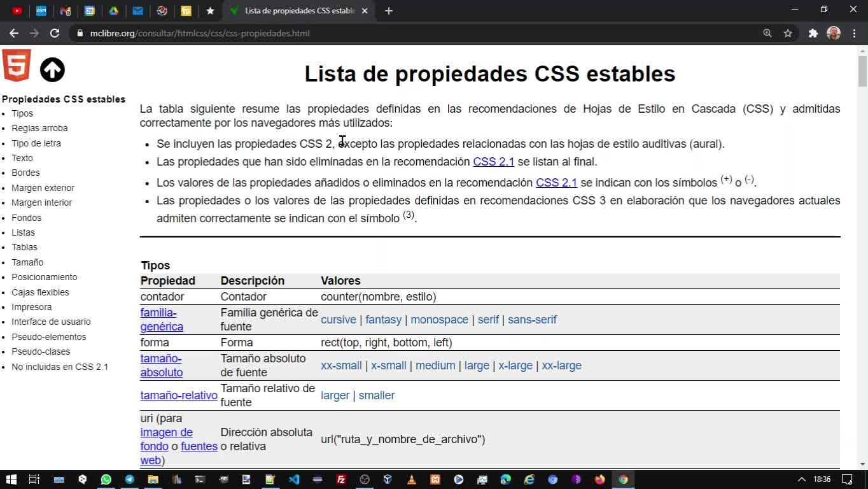Open WhatsApp from the taskbar
Image resolution: width=868 pixels, height=489 pixels.
click(x=106, y=479)
